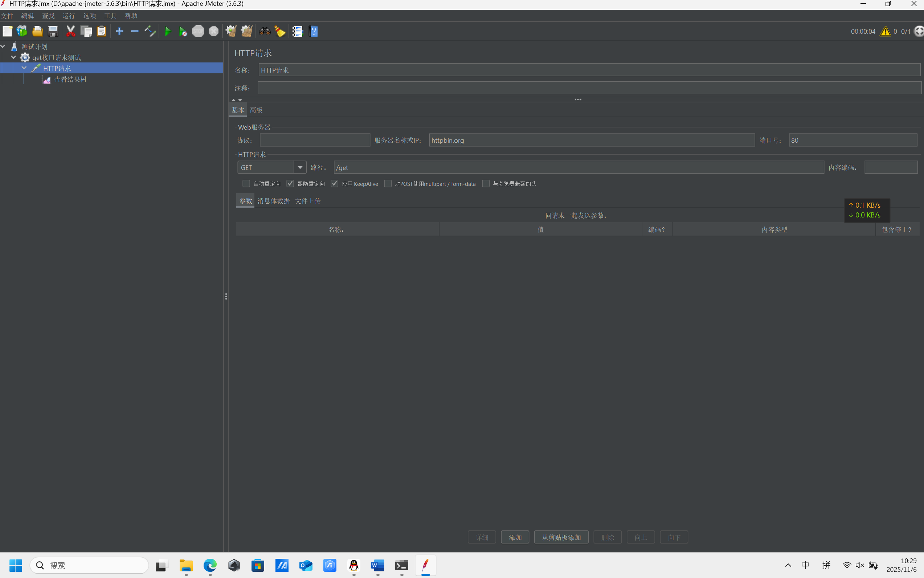This screenshot has width=924, height=578.
Task: Click the blue help question-mark icon
Action: (x=313, y=31)
